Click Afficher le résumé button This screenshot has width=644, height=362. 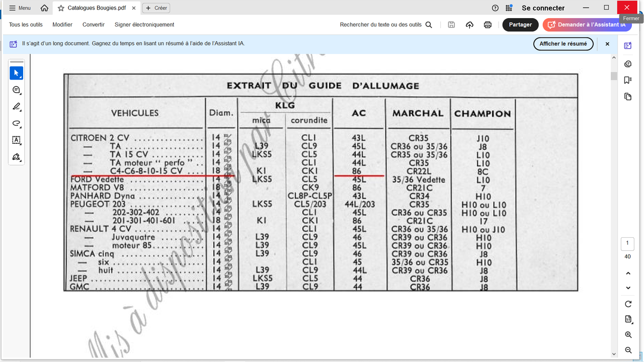563,44
